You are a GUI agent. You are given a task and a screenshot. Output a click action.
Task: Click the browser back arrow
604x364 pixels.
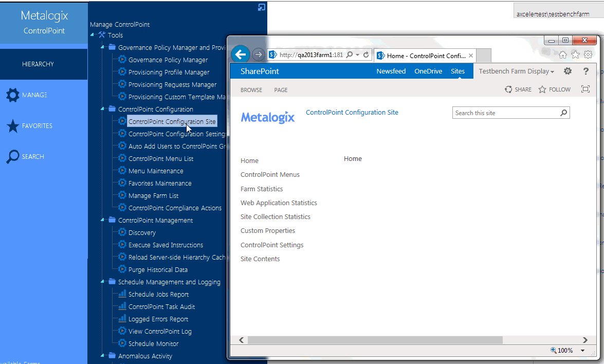point(241,54)
